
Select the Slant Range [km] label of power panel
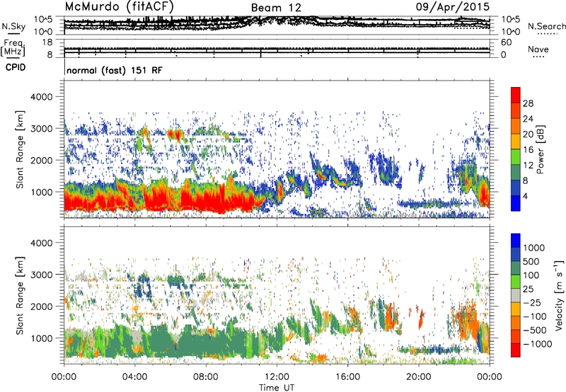(20, 149)
